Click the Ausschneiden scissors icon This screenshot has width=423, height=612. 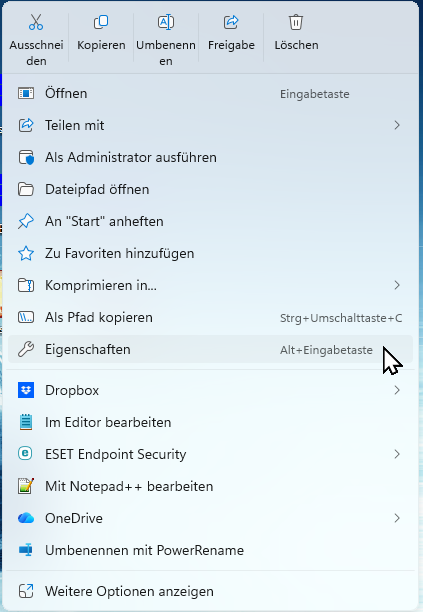[x=36, y=22]
